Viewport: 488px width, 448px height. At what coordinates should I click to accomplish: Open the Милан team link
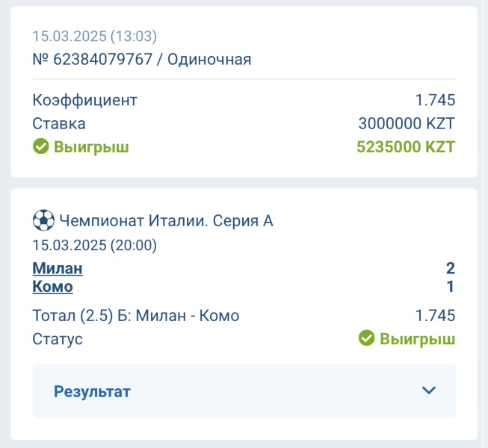pos(58,268)
